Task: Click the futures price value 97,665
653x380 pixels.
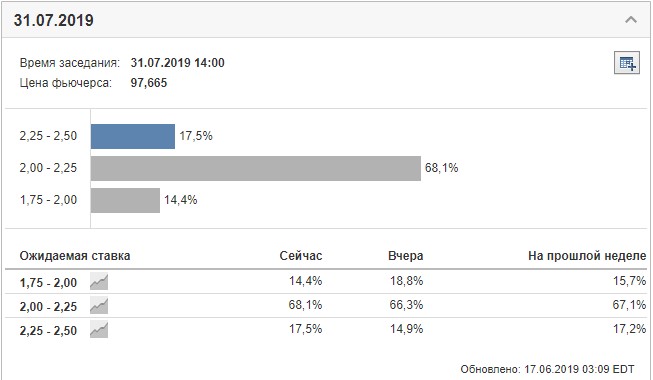Action: point(149,82)
